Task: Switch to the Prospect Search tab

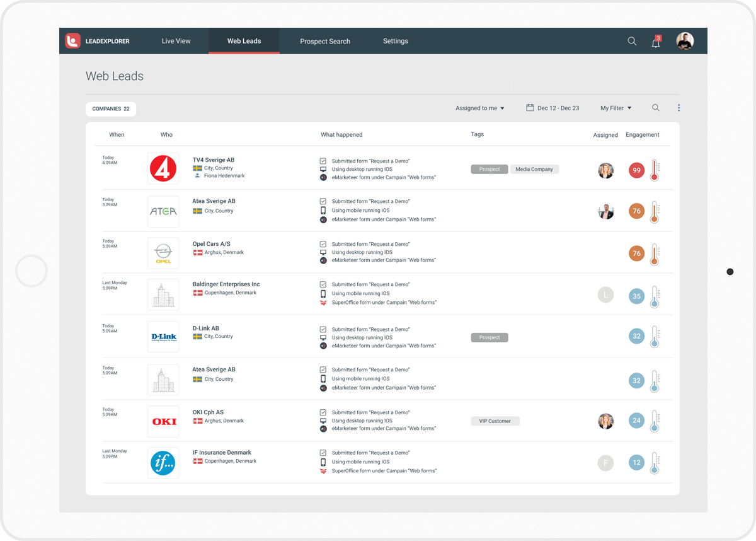Action: (325, 42)
